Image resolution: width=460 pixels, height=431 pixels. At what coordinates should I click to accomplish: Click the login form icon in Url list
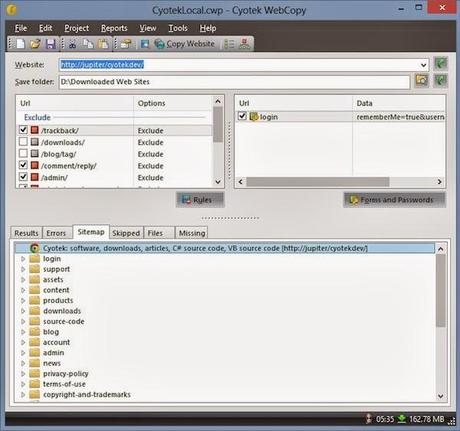click(x=254, y=116)
